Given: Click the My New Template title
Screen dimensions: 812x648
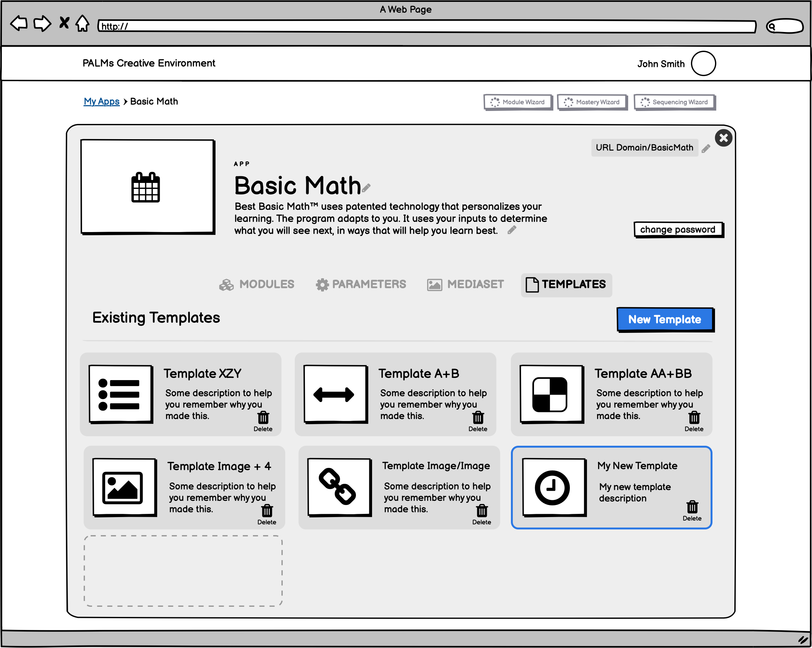Looking at the screenshot, I should coord(637,466).
